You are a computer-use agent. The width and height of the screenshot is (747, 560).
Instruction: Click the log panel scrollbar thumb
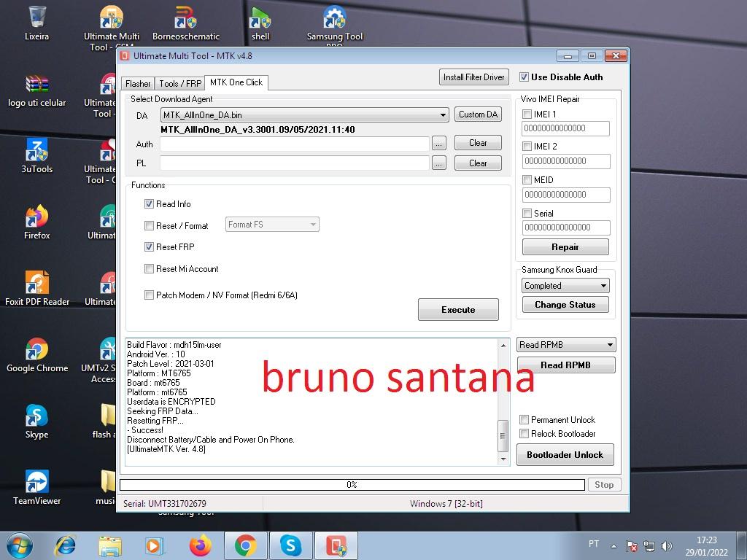(x=503, y=436)
